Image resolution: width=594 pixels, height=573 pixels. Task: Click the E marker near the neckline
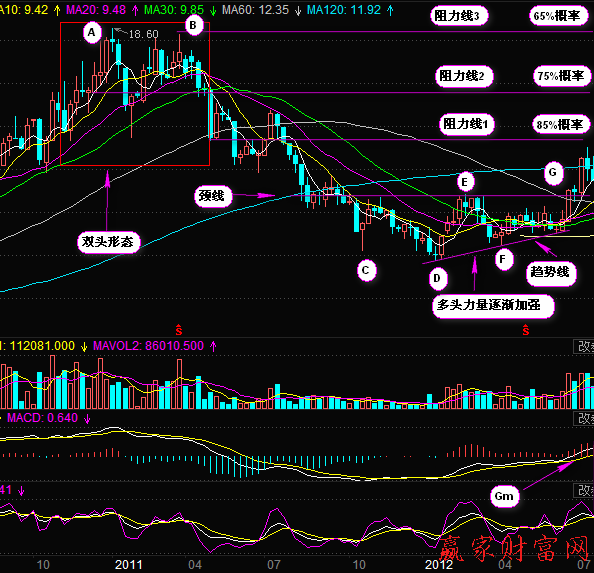click(x=465, y=182)
